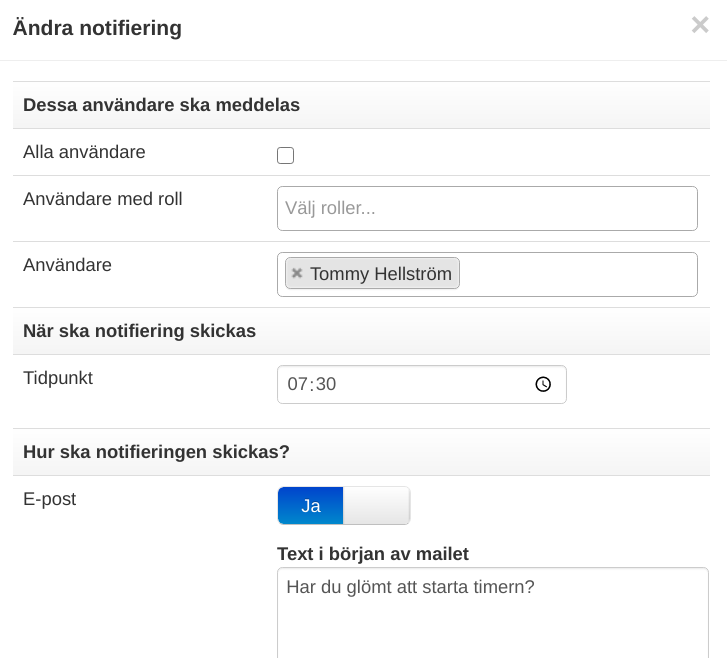Toggle the E-post Ja switch off
727x658 pixels.
[x=344, y=505]
